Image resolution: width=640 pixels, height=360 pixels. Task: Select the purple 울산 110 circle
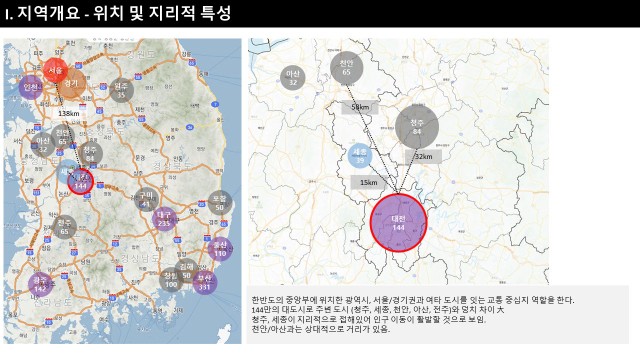tap(220, 249)
